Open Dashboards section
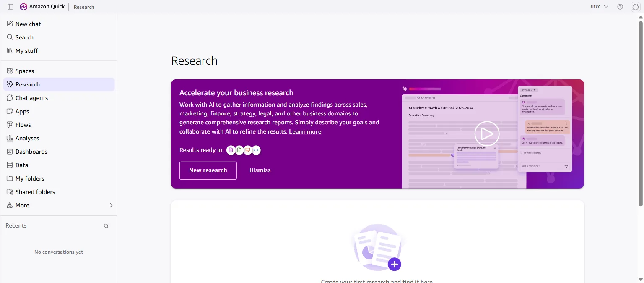The width and height of the screenshot is (644, 283). 59,152
